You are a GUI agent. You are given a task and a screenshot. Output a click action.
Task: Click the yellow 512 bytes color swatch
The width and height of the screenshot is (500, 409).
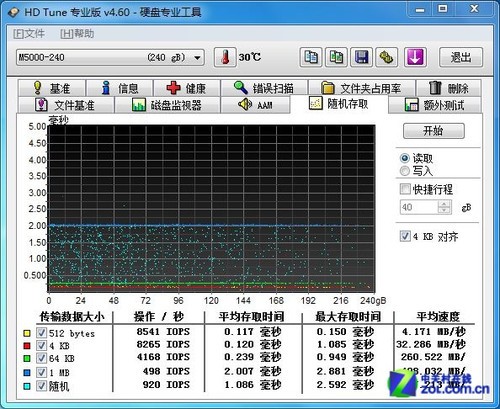pyautogui.click(x=27, y=333)
